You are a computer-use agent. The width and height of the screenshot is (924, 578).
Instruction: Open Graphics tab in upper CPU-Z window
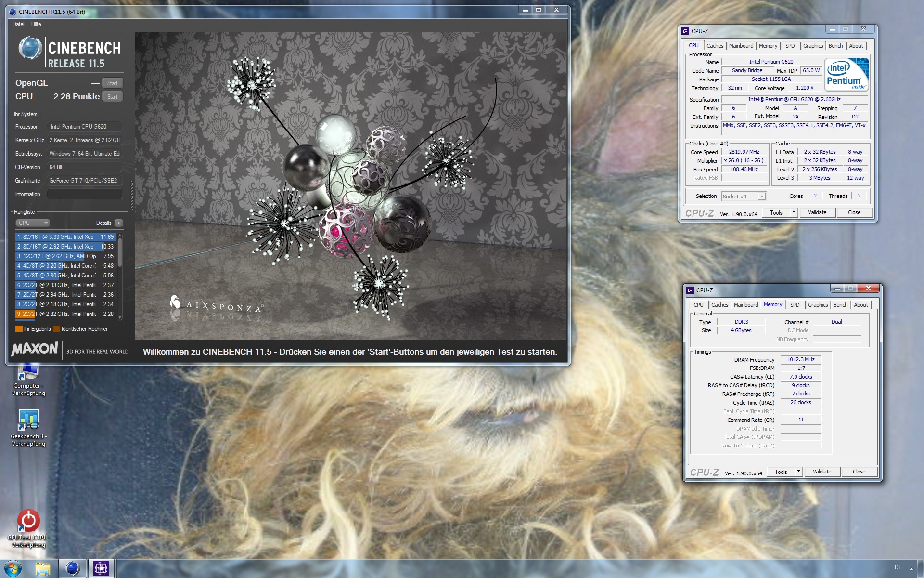click(813, 46)
